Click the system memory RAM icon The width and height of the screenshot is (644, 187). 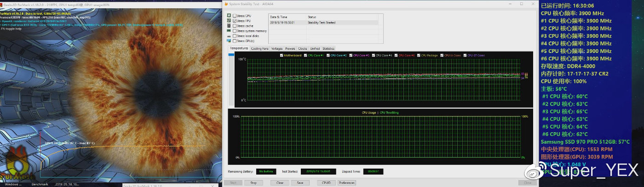tap(229, 31)
